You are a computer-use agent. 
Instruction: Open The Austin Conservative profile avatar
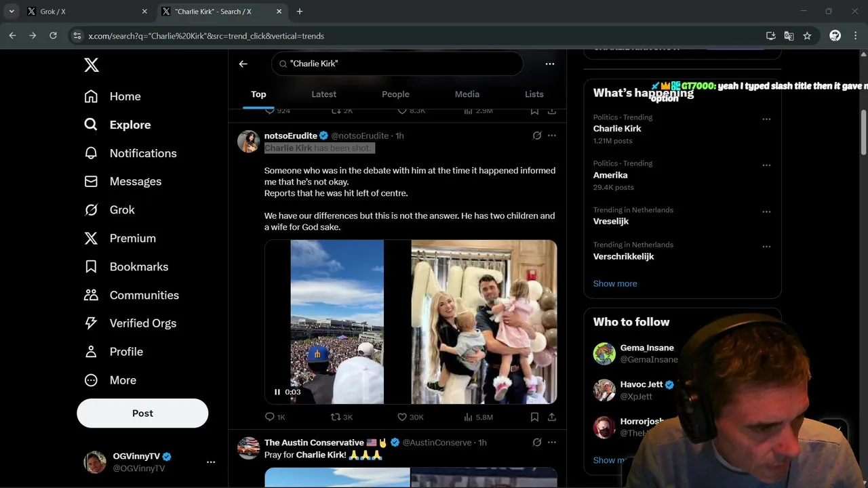pos(248,448)
